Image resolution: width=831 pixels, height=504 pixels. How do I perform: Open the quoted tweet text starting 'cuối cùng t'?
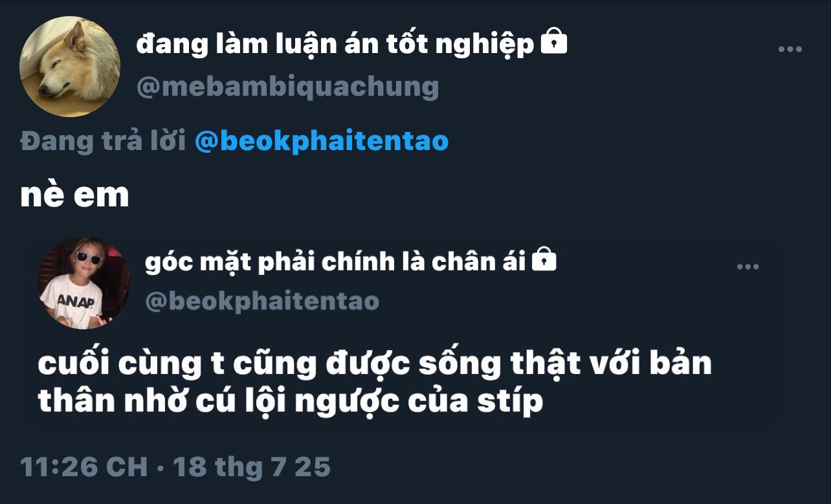[x=375, y=383]
